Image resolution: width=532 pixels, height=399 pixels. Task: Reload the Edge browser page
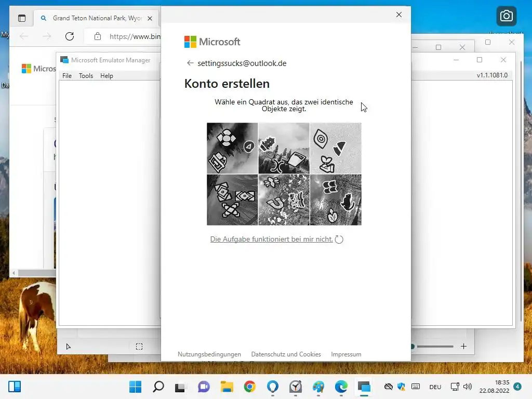pyautogui.click(x=70, y=36)
